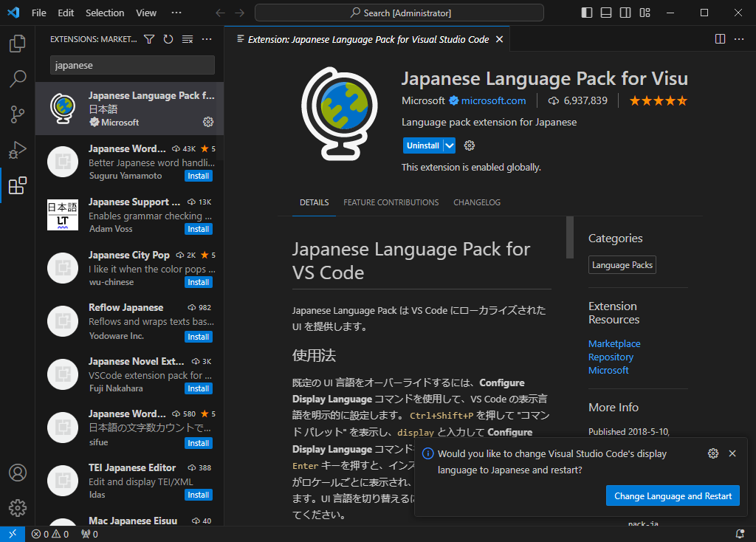Filter extensions with the funnel icon

pos(149,39)
